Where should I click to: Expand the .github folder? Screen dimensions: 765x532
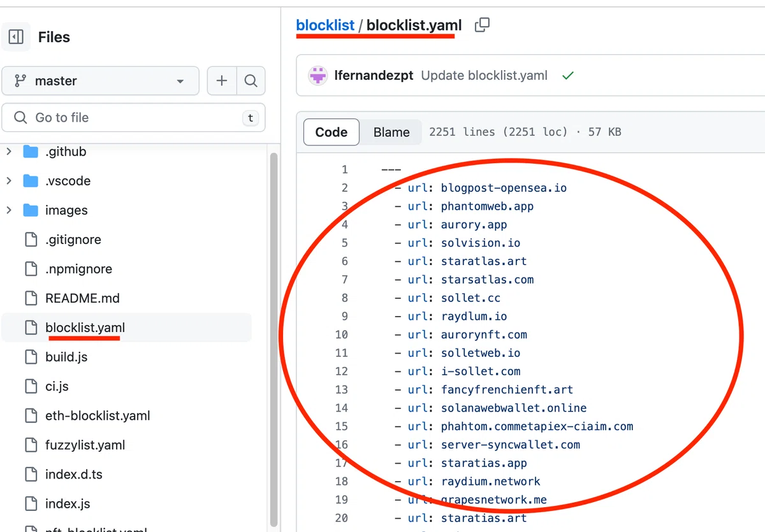tap(8, 152)
